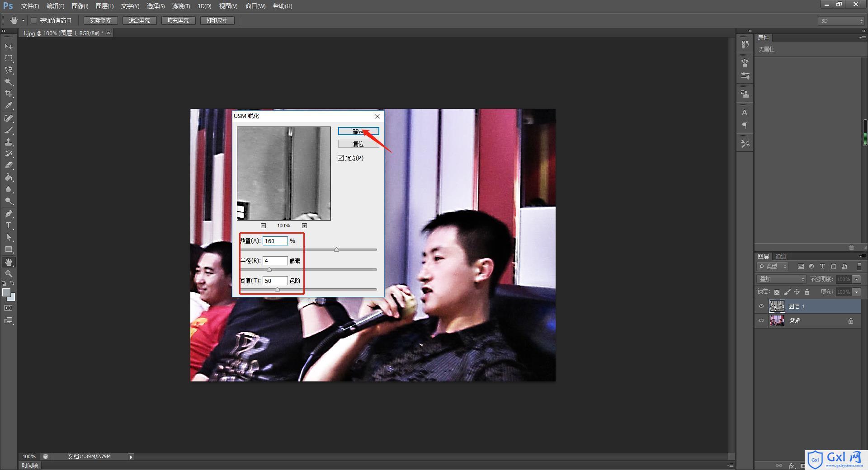The image size is (868, 470).
Task: Switch to the 通道 tab
Action: [781, 256]
